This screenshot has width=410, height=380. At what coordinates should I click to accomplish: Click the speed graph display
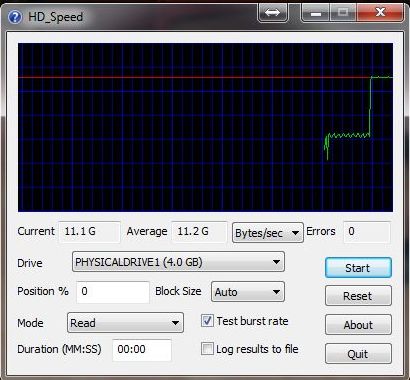point(205,127)
